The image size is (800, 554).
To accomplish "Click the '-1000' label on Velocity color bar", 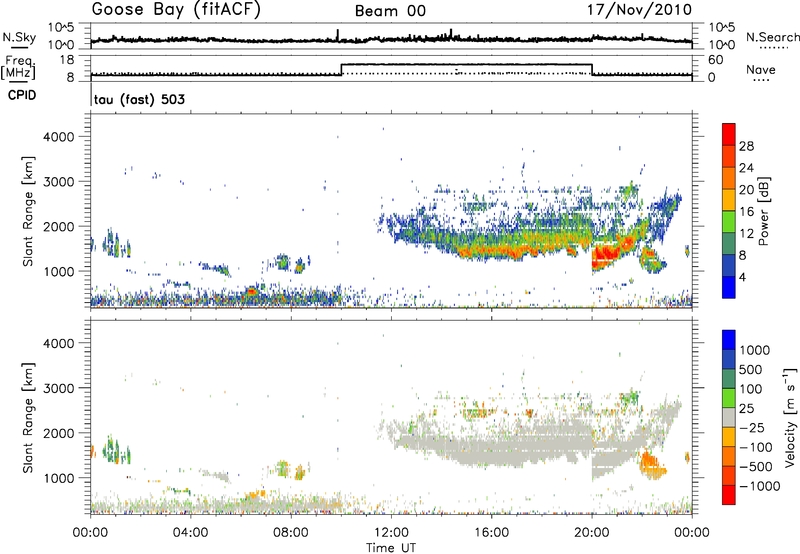I will [x=760, y=486].
